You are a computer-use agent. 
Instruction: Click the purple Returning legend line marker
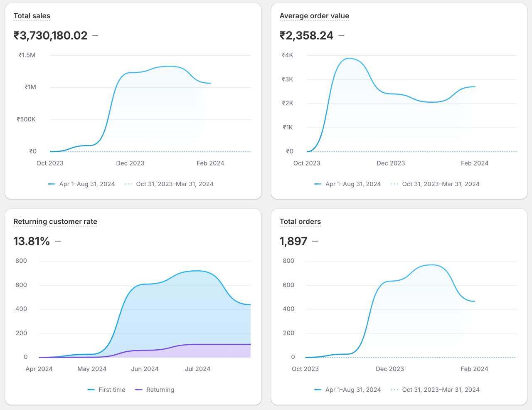[x=139, y=390]
